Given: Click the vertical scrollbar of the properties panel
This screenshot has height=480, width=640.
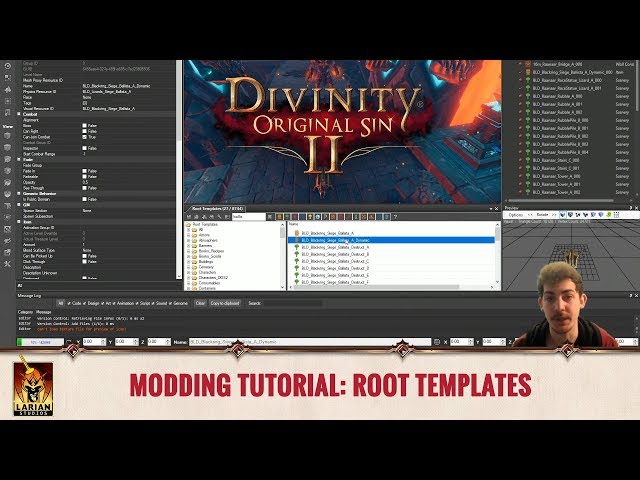Looking at the screenshot, I should coord(178,169).
